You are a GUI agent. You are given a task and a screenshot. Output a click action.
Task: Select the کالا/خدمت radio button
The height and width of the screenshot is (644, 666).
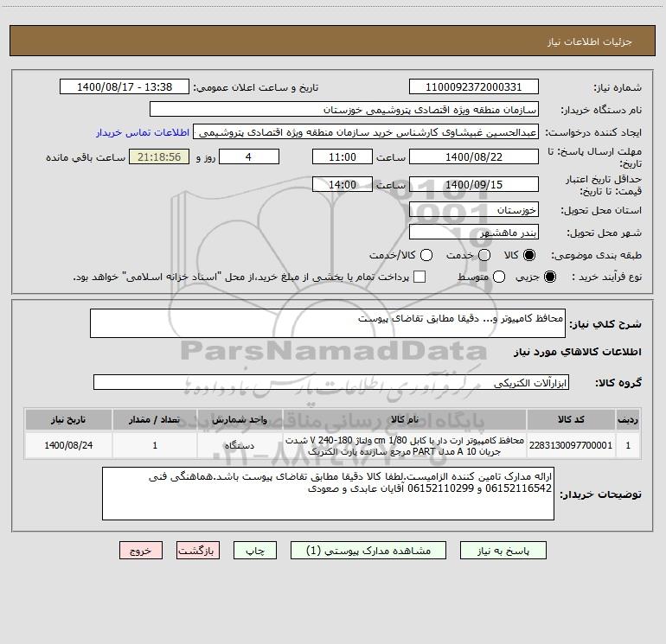coord(426,255)
